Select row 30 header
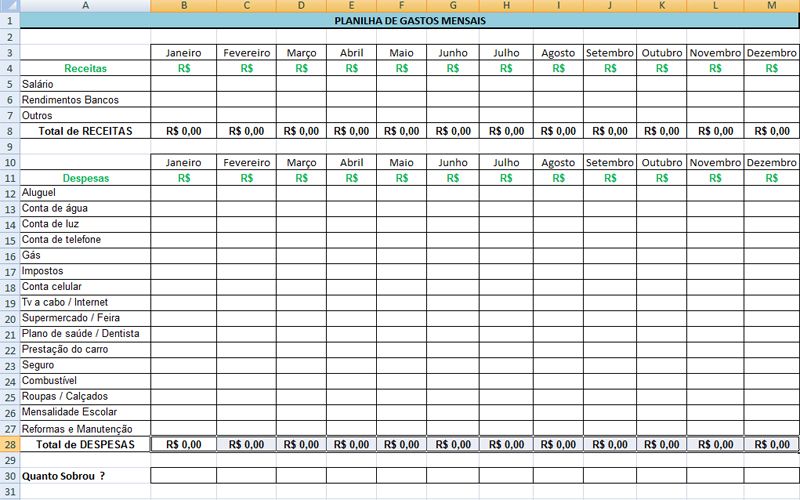Viewport: 800px width, 500px height. [10, 476]
